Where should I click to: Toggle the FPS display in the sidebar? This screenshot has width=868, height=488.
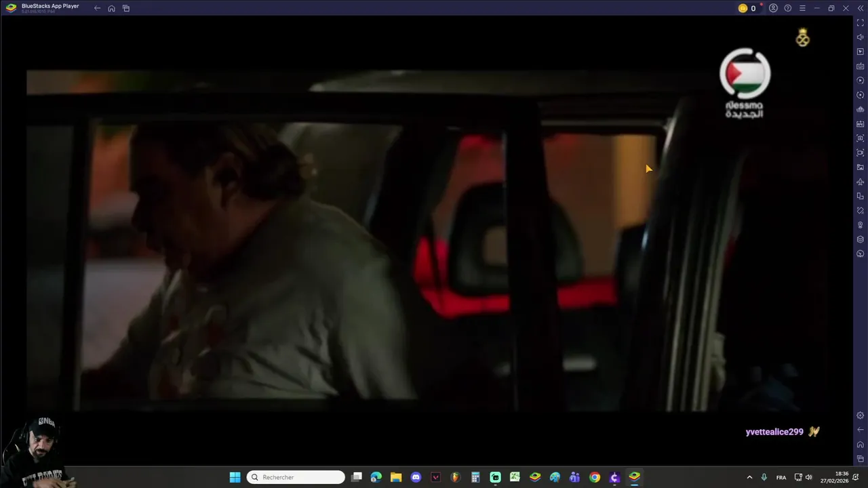[x=861, y=124]
